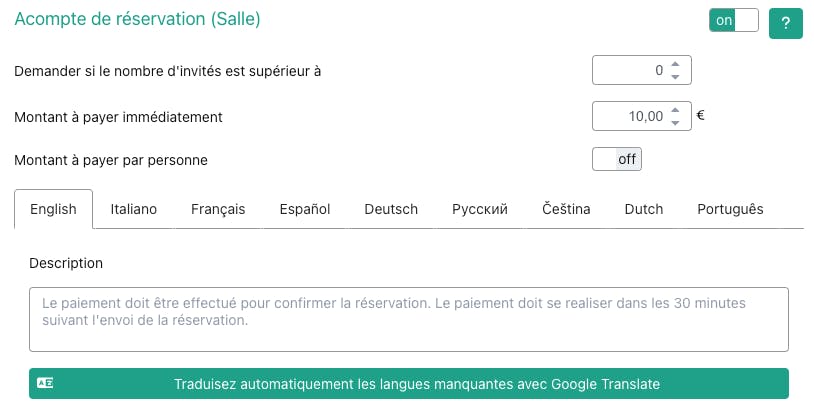Switch to the Dutch tab
Viewport: 814px width, 420px height.
(x=644, y=209)
